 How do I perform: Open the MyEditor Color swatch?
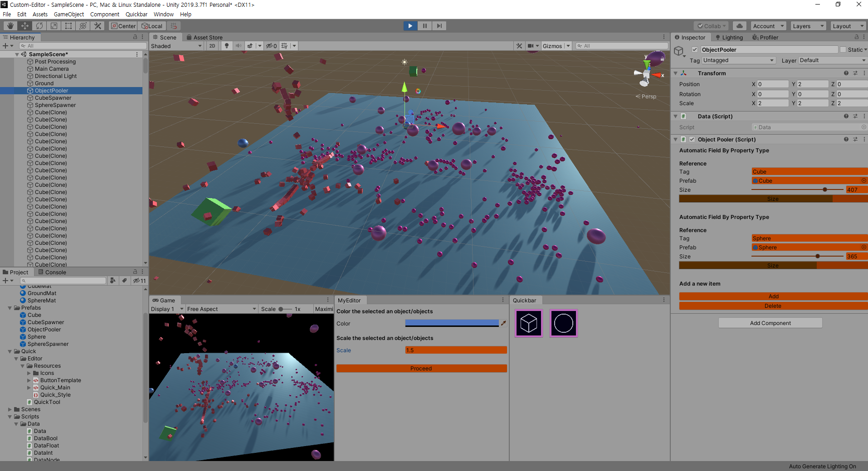tap(452, 323)
